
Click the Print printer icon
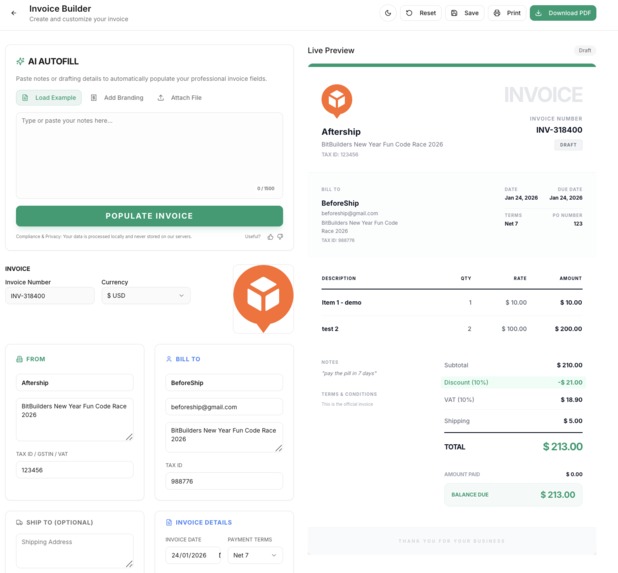497,13
